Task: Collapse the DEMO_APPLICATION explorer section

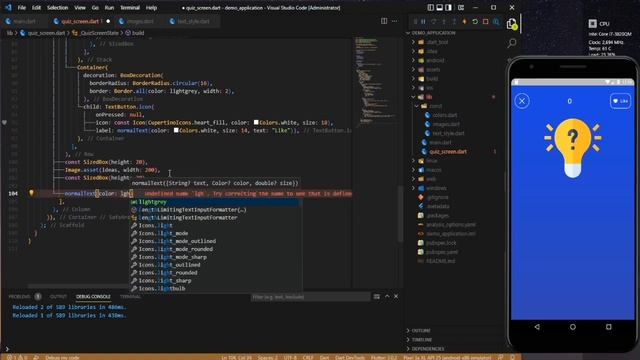Action: coord(433,33)
